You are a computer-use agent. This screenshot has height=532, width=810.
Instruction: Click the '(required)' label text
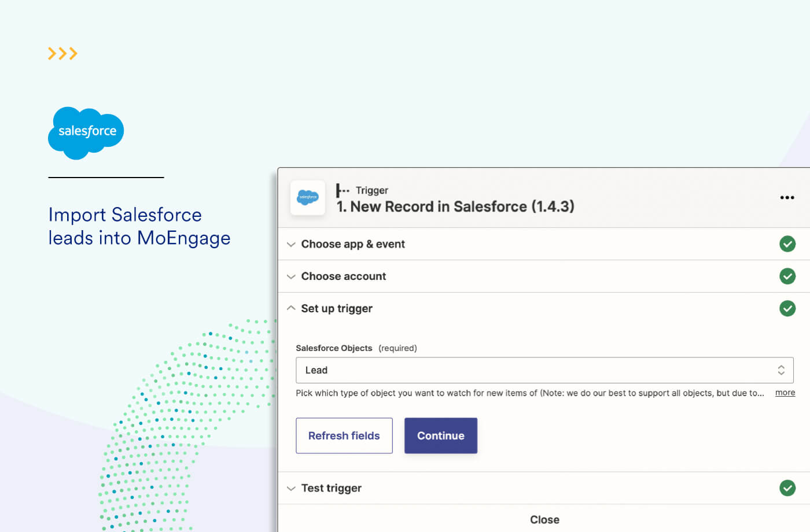[x=397, y=348]
